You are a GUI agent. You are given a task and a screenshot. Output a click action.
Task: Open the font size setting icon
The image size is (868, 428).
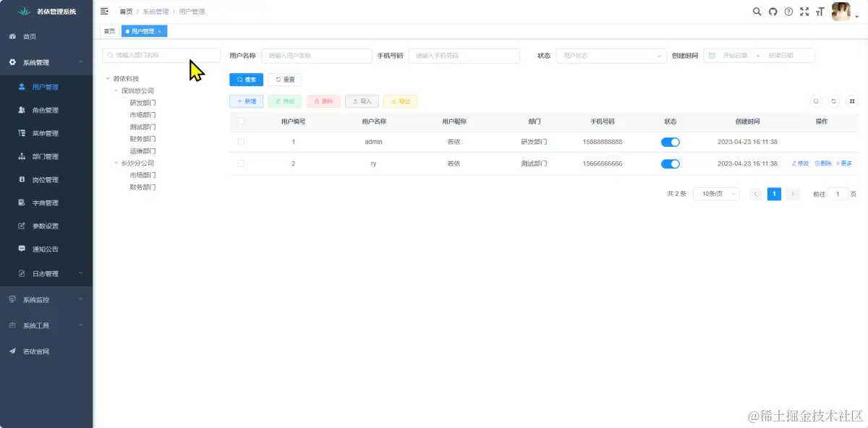[820, 12]
